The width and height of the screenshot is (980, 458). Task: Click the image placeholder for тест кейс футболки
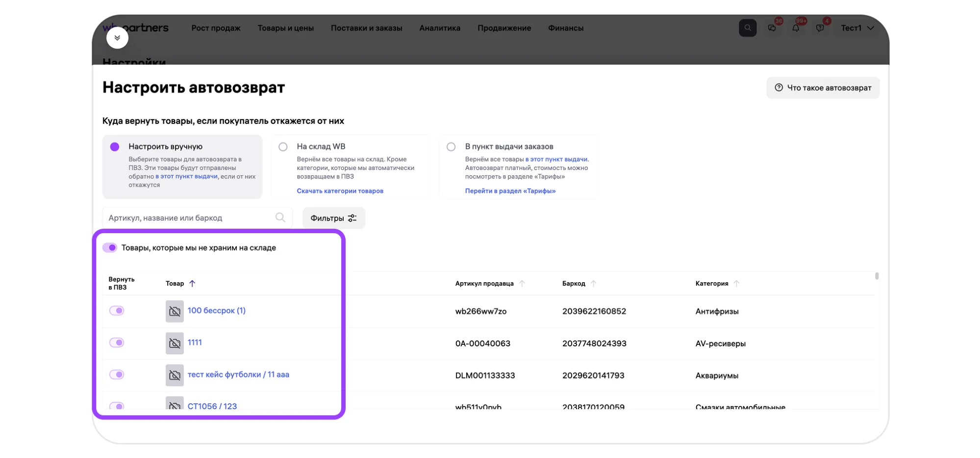(175, 375)
